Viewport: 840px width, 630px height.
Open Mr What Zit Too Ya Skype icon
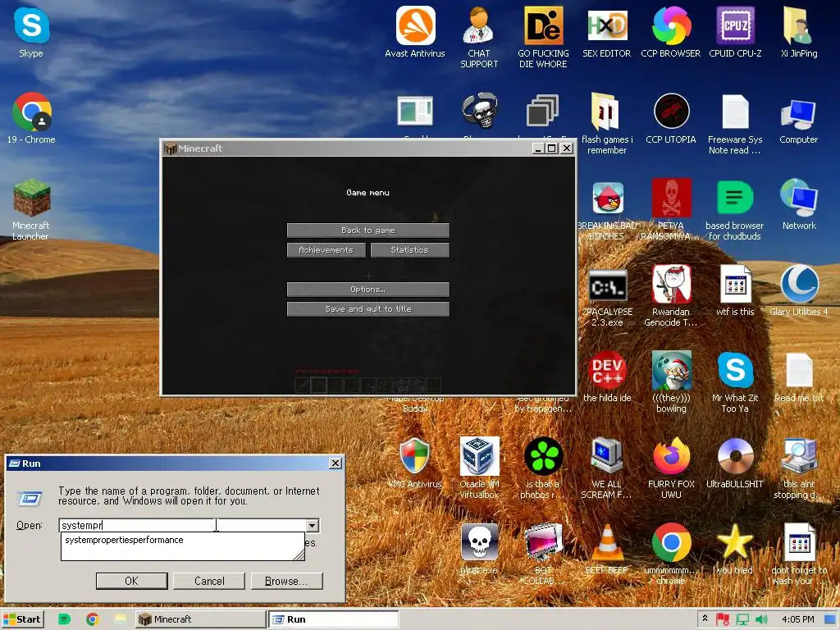pyautogui.click(x=735, y=382)
